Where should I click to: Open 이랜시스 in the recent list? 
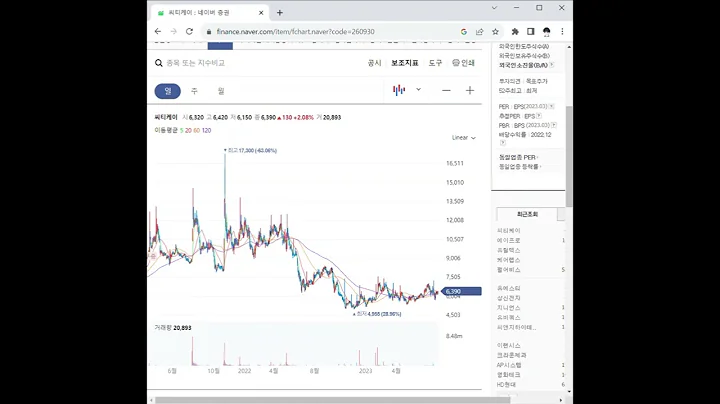[508, 346]
